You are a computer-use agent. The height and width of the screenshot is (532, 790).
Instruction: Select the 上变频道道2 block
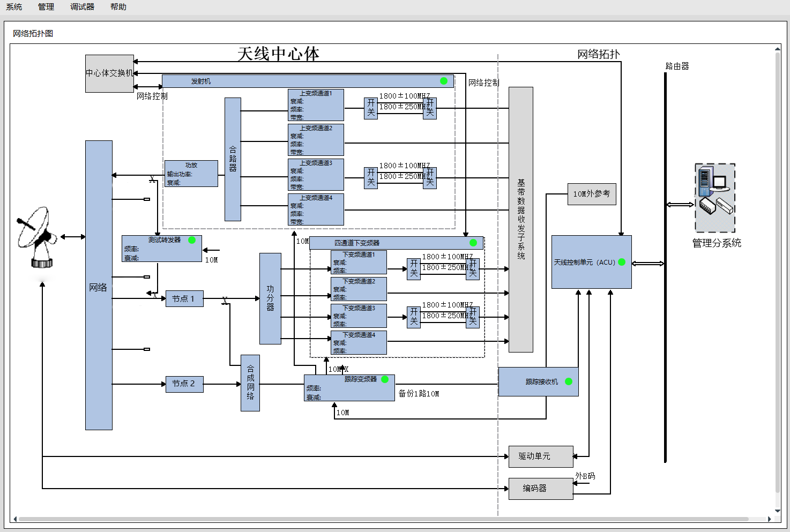coord(316,140)
